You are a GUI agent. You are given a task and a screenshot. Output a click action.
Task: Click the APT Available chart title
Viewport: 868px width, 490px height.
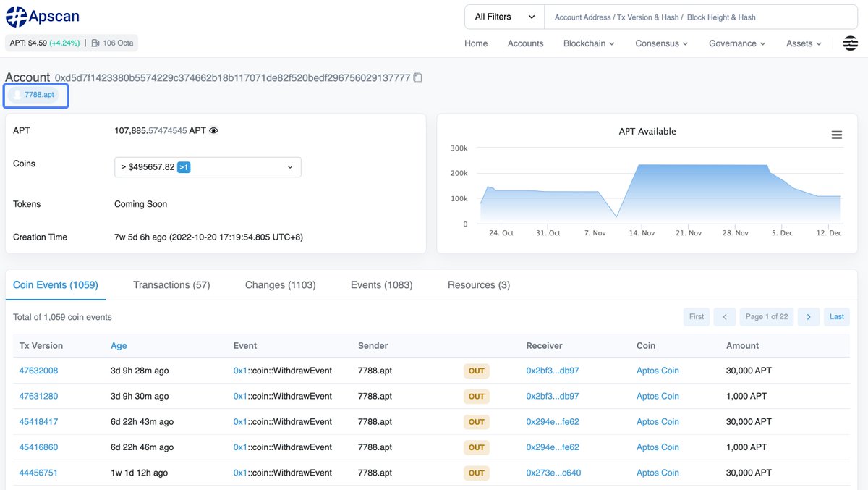tap(647, 132)
